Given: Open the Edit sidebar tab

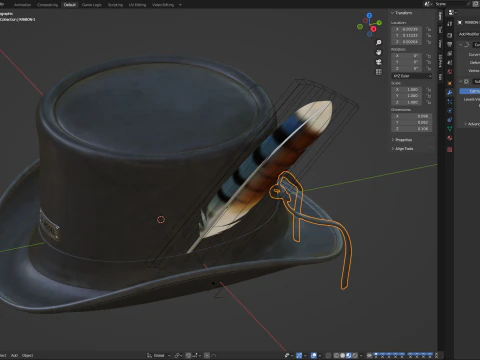Looking at the screenshot, I should pyautogui.click(x=440, y=77).
